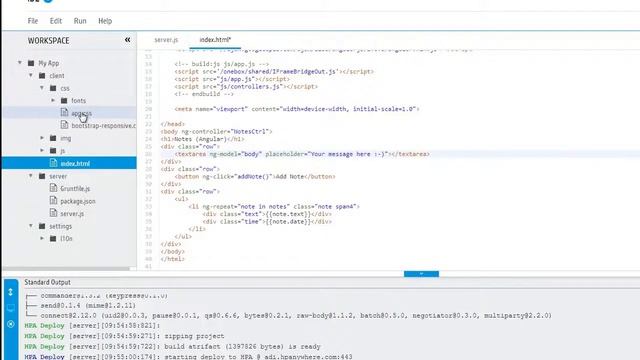The height and width of the screenshot is (360, 640).
Task: Select index.html in the workspace tree
Action: 75,163
